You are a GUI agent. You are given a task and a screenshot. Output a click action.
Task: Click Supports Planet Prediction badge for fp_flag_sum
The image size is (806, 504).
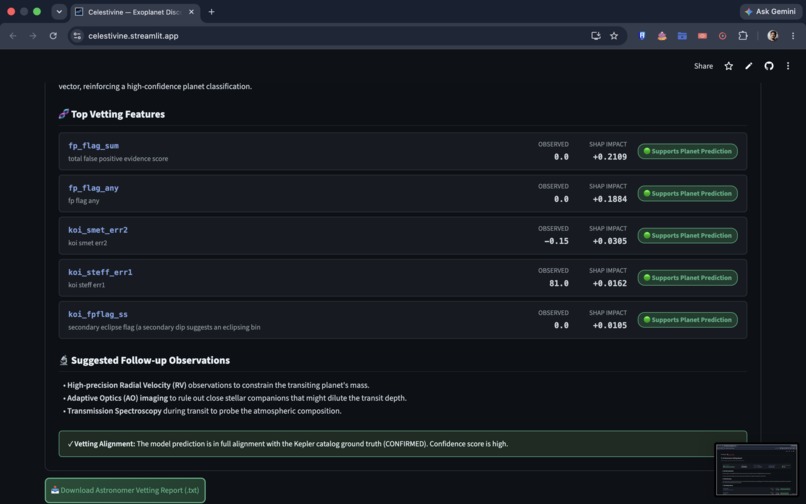[688, 151]
